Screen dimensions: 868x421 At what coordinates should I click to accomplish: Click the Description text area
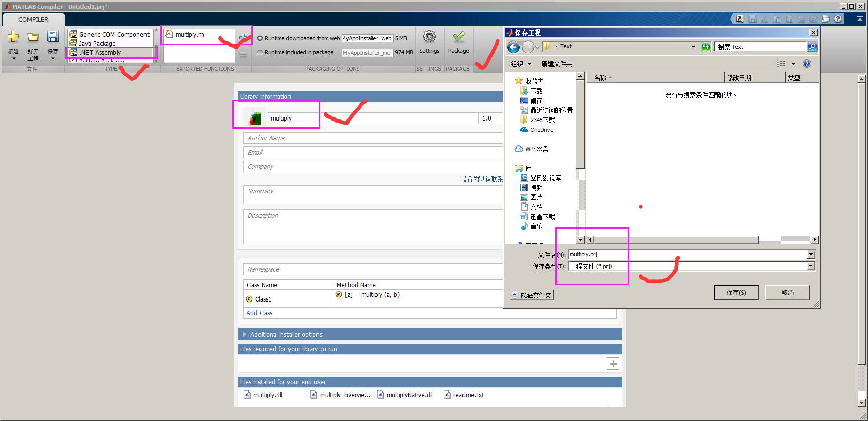(373, 227)
